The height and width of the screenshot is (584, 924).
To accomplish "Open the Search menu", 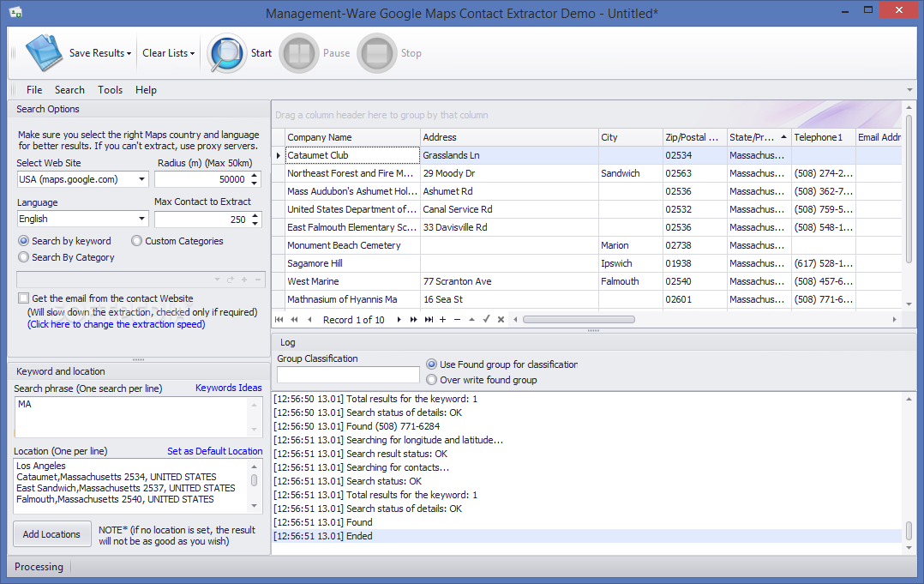I will [69, 89].
